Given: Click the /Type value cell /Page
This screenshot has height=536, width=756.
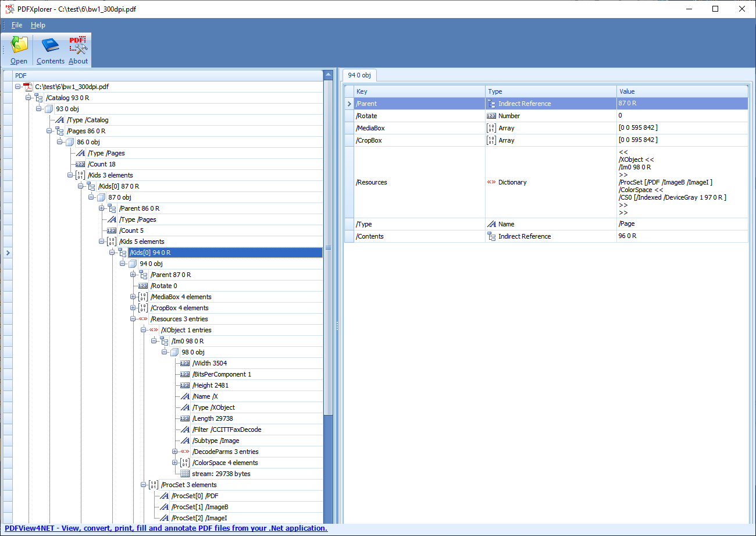Looking at the screenshot, I should [x=683, y=224].
